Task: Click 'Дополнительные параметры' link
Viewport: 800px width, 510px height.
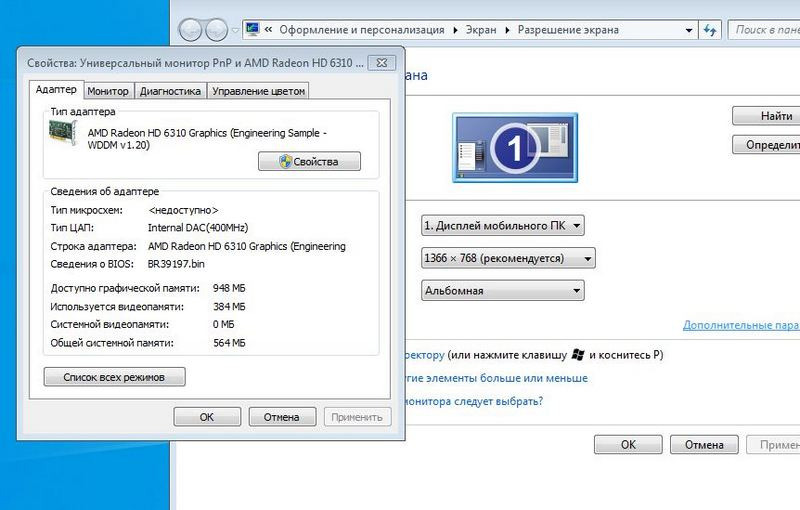Action: [x=741, y=325]
